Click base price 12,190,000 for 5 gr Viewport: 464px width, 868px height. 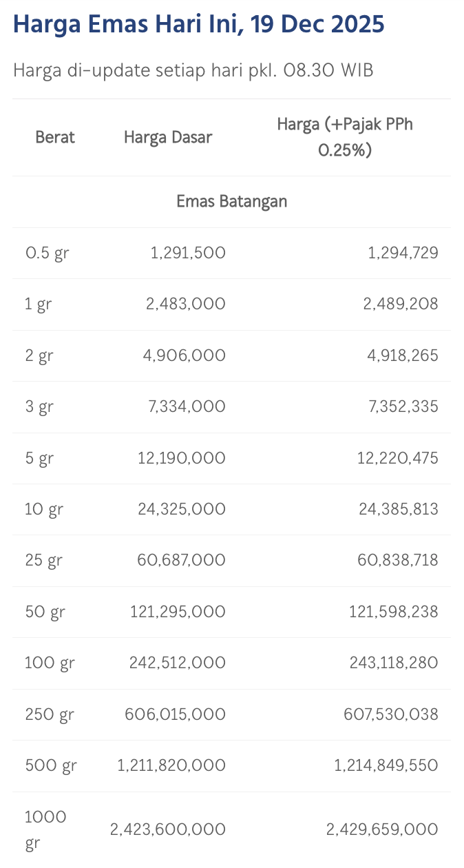[x=182, y=458]
